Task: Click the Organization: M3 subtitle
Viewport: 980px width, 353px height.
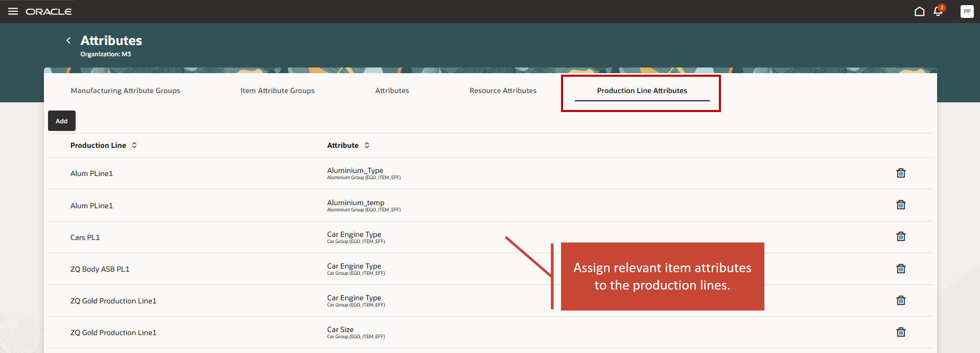Action: (106, 54)
